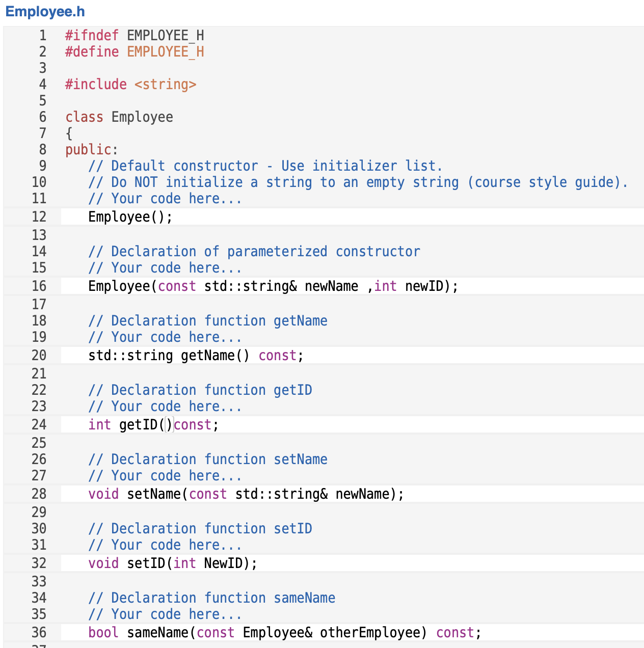644x648 pixels.
Task: Select the sameName function declaration
Action: 284,632
